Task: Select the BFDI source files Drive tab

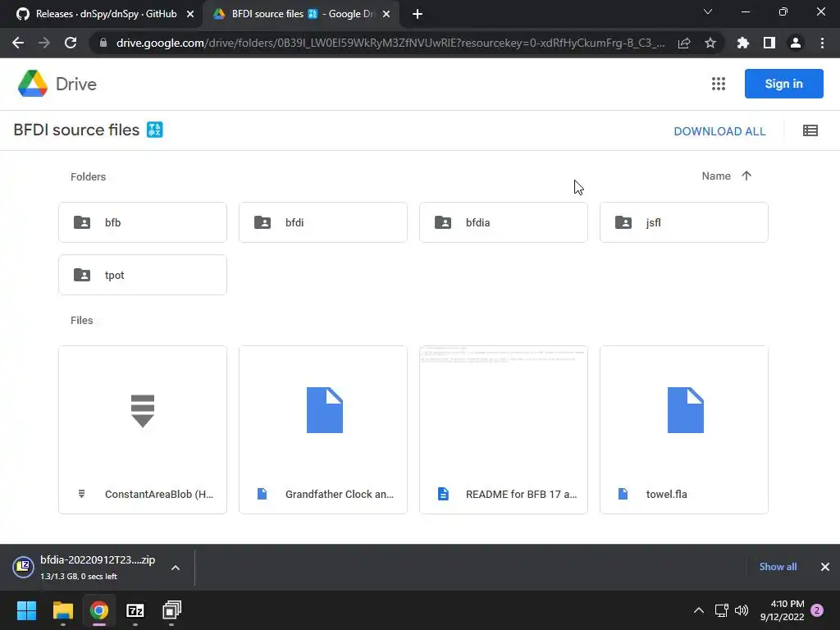Action: (300, 14)
